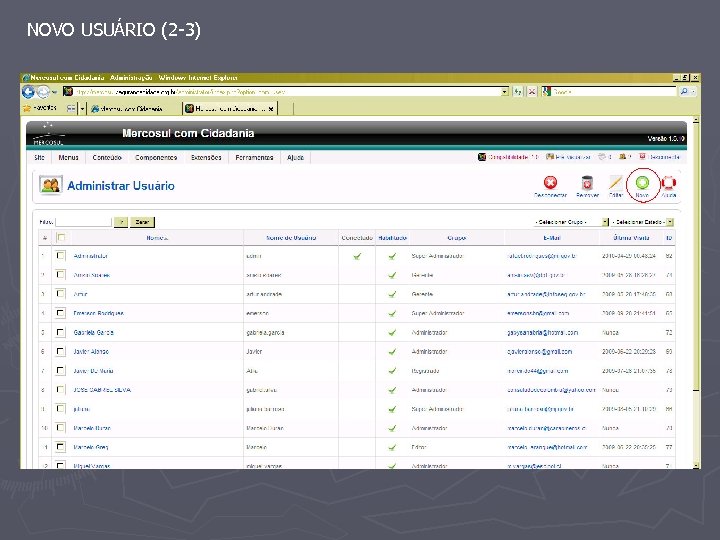Close the active browser tab
This screenshot has height=540, width=720.
271,109
